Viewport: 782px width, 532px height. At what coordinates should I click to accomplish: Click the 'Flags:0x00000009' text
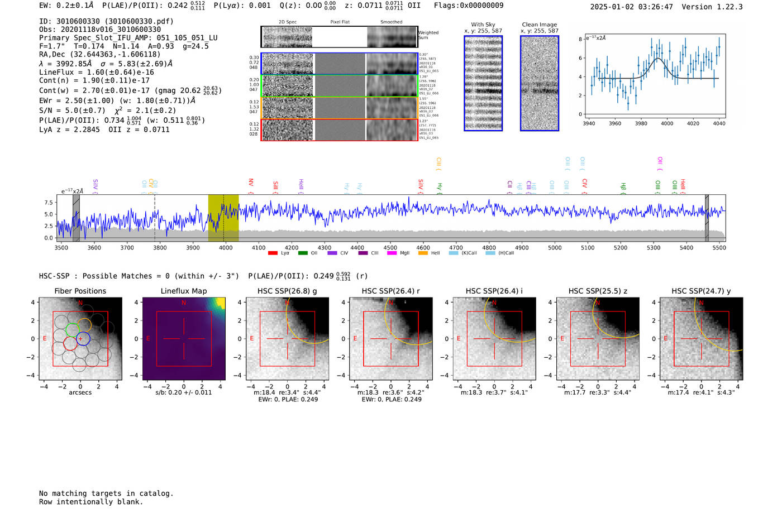pyautogui.click(x=469, y=6)
